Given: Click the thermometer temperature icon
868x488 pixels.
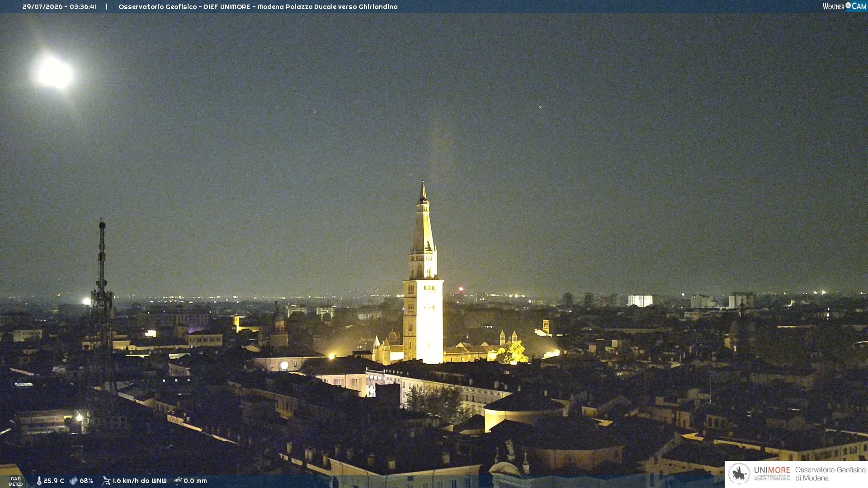Looking at the screenshot, I should (39, 481).
